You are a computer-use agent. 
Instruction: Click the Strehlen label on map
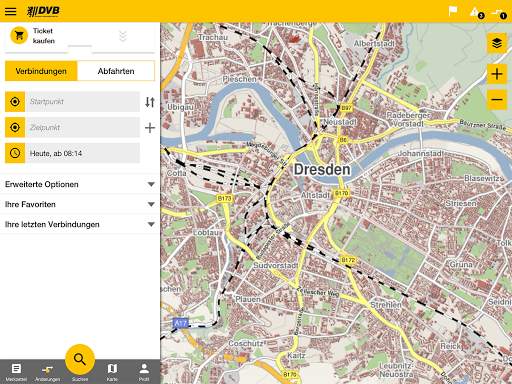click(x=386, y=305)
